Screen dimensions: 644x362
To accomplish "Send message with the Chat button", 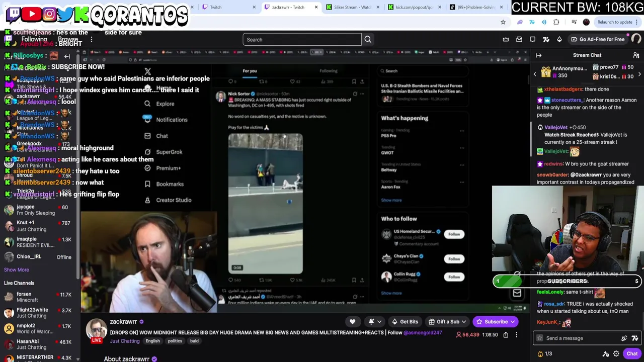I will [x=632, y=354].
